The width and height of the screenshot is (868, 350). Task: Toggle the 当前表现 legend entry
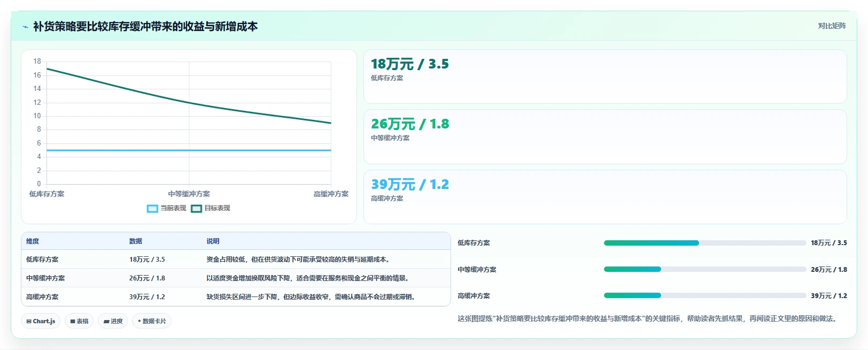pyautogui.click(x=167, y=208)
